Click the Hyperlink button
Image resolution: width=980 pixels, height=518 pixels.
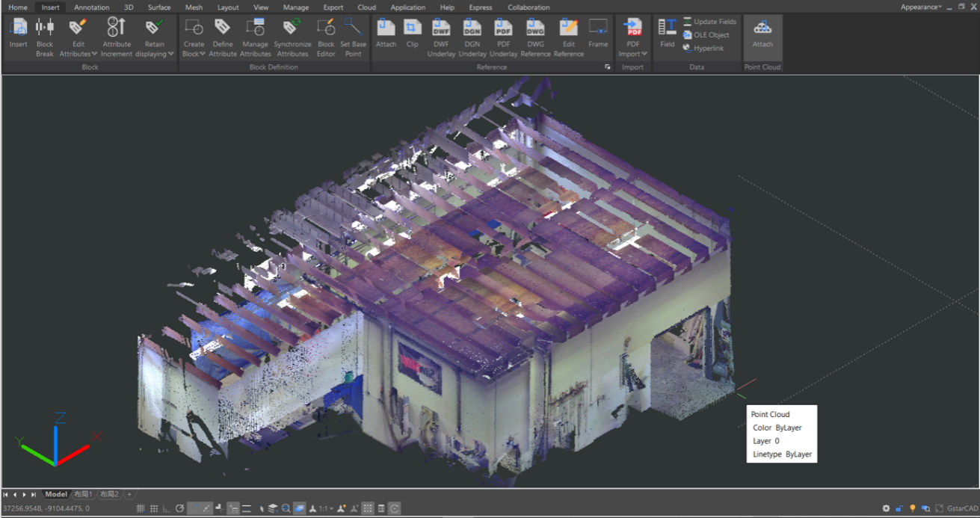[708, 48]
